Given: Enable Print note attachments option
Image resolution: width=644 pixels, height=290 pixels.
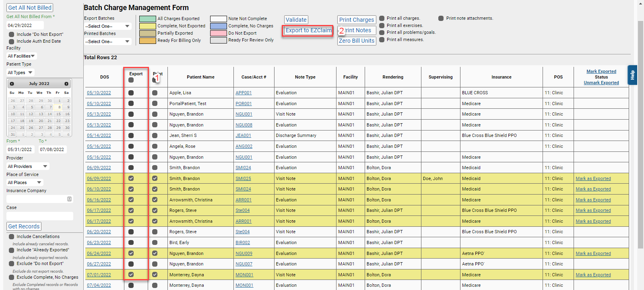Looking at the screenshot, I should click(441, 18).
